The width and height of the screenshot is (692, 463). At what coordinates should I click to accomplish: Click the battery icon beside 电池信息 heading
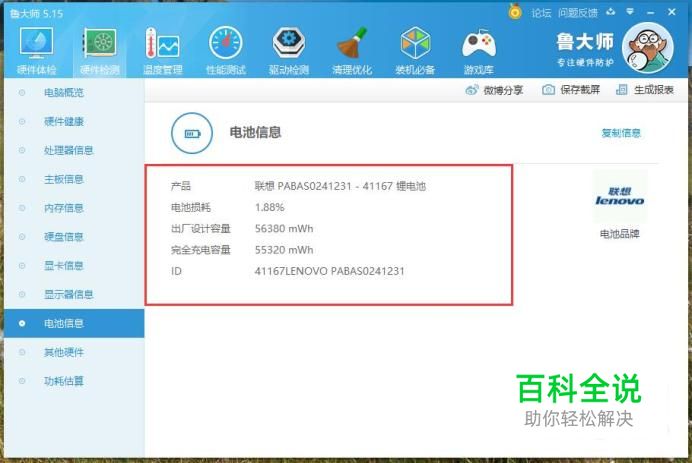[x=192, y=133]
